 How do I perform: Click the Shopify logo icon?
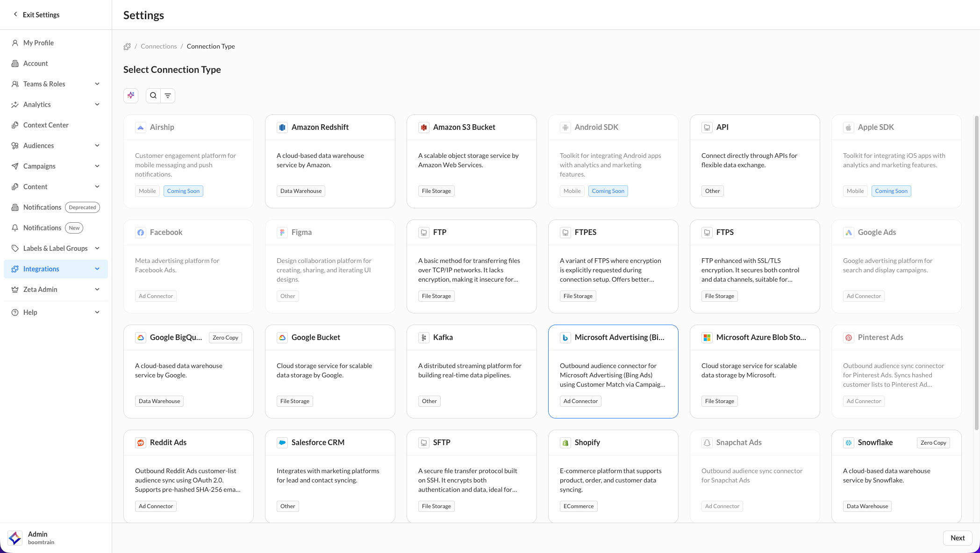pos(565,443)
